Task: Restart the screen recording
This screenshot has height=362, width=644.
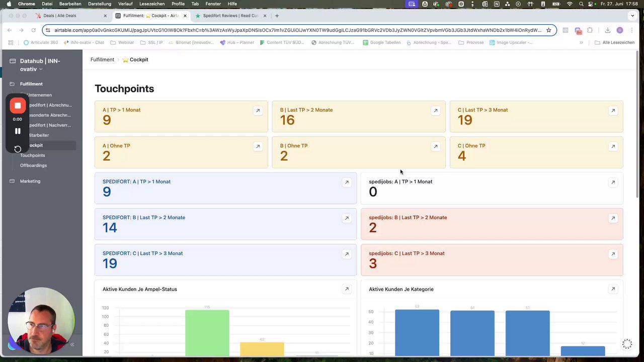Action: pos(18,149)
